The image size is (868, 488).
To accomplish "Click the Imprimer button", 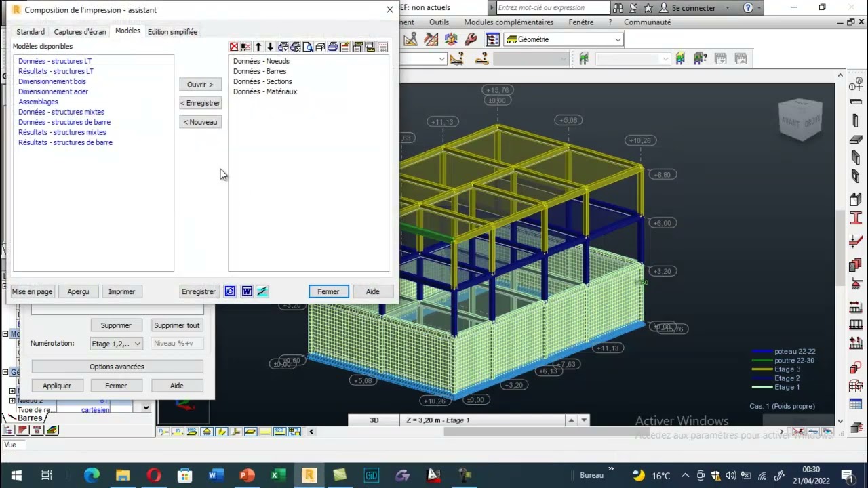I will point(121,291).
